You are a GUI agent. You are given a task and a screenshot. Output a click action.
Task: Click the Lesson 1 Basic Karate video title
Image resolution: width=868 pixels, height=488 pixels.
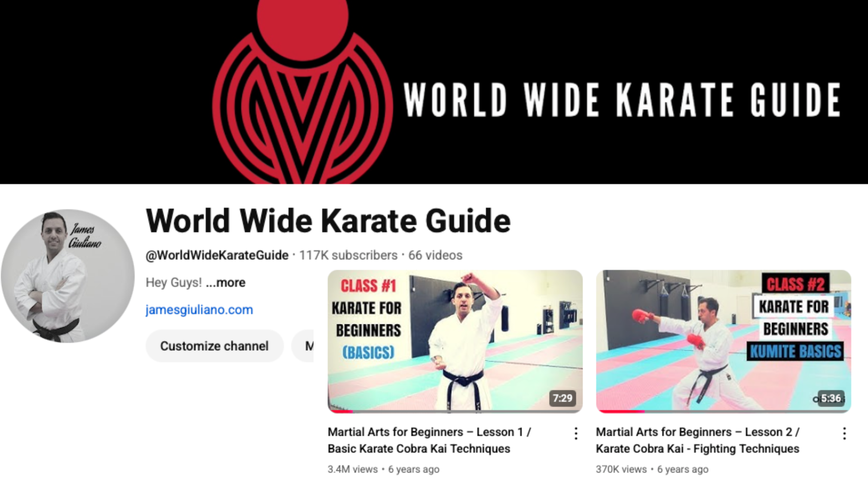click(x=429, y=440)
